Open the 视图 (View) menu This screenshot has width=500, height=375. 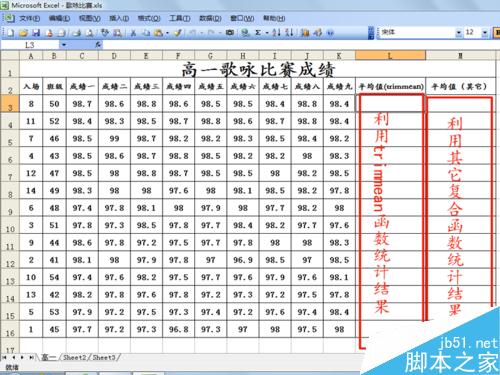(x=90, y=18)
